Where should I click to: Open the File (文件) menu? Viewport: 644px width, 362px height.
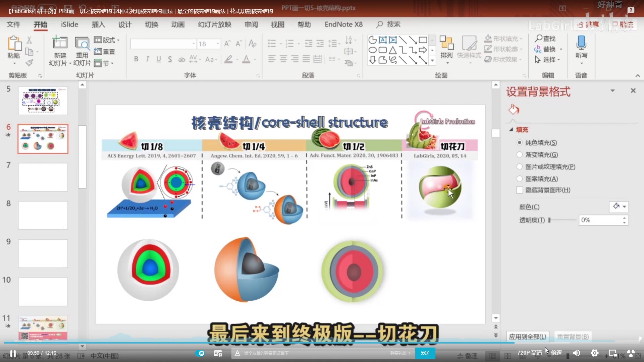tap(13, 24)
